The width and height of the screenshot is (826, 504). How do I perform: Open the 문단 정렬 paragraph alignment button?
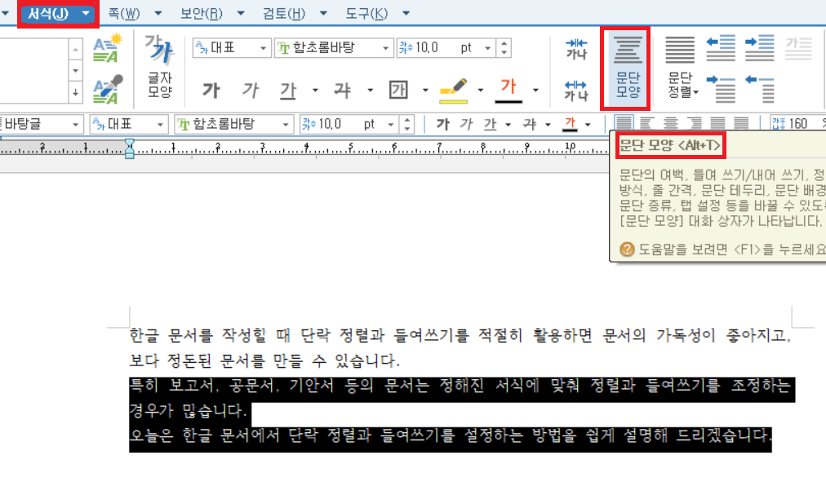680,68
